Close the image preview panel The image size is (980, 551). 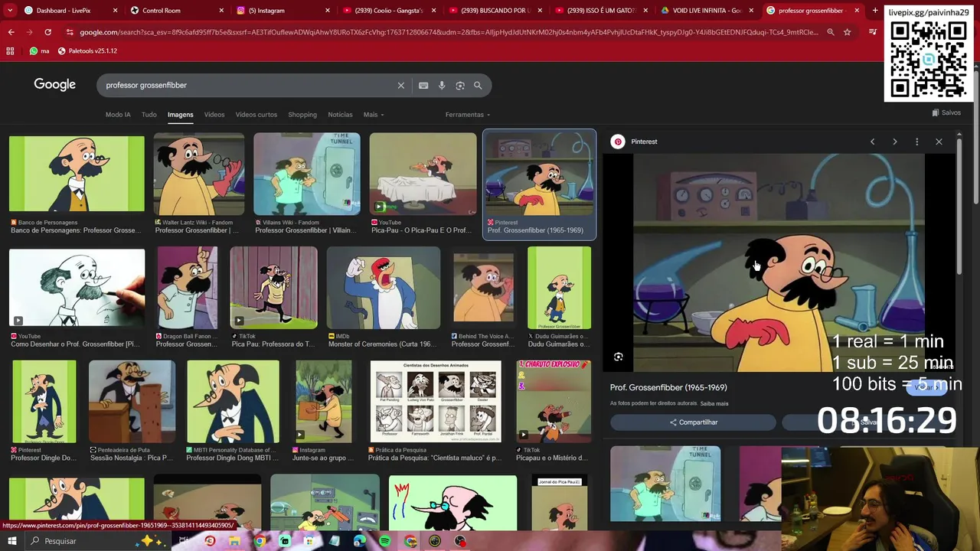tap(939, 142)
